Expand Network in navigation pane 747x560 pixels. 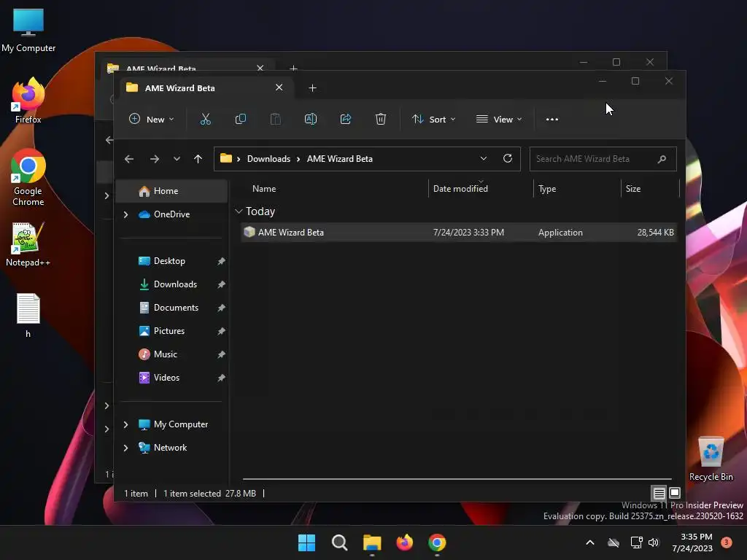tap(125, 448)
